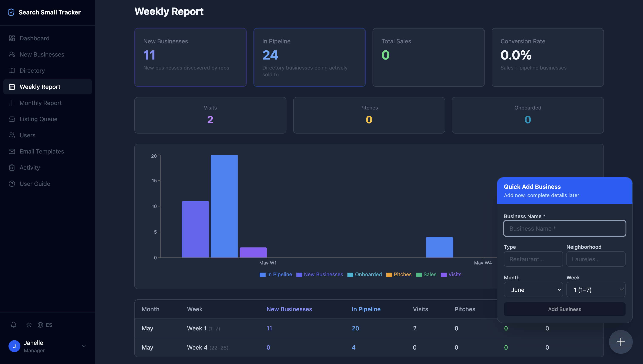The height and width of the screenshot is (364, 643).
Task: Click the New Businesses people icon
Action: pyautogui.click(x=12, y=54)
